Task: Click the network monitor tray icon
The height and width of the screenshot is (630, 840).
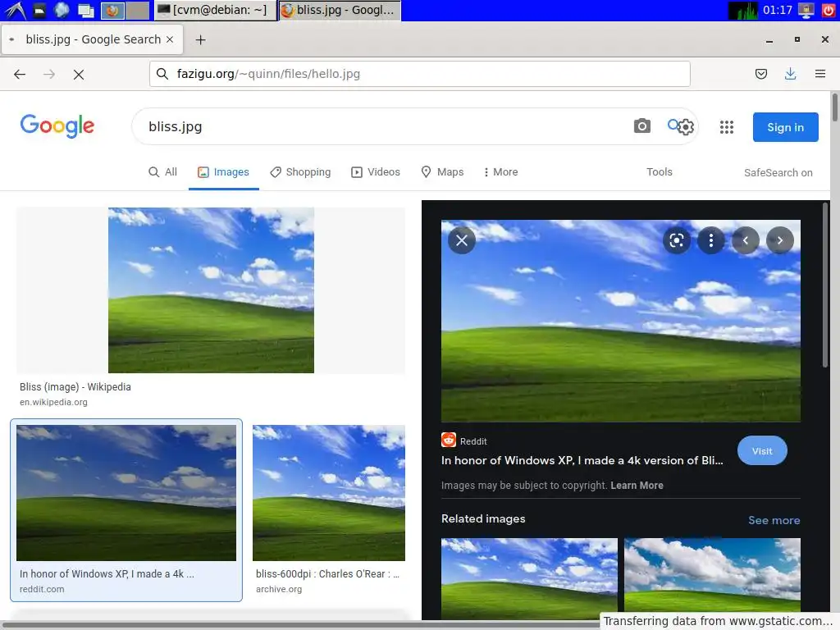Action: tap(743, 10)
